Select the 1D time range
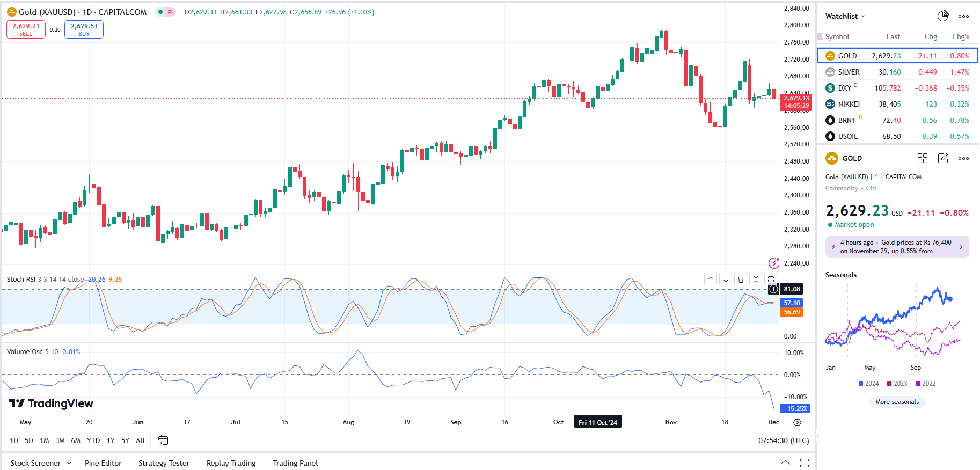This screenshot has height=470, width=980. [x=14, y=440]
